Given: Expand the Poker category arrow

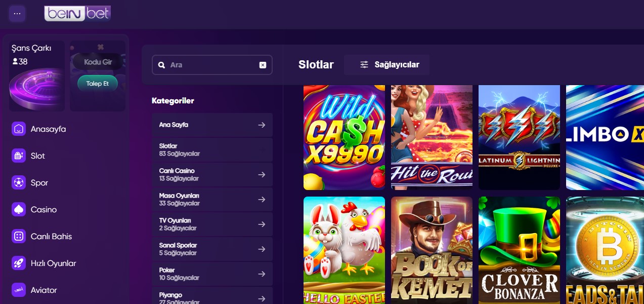Looking at the screenshot, I should click(262, 274).
